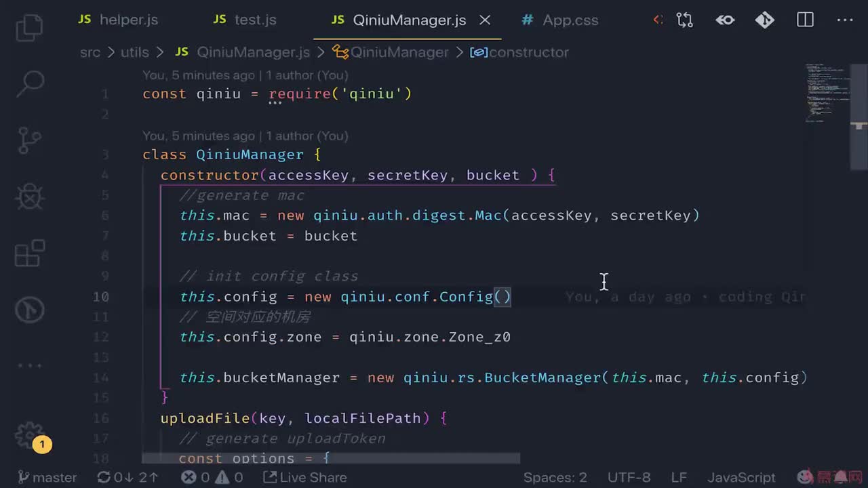Open the errors and warnings Problems indicator
Screen dimensions: 868x488
pos(212,477)
